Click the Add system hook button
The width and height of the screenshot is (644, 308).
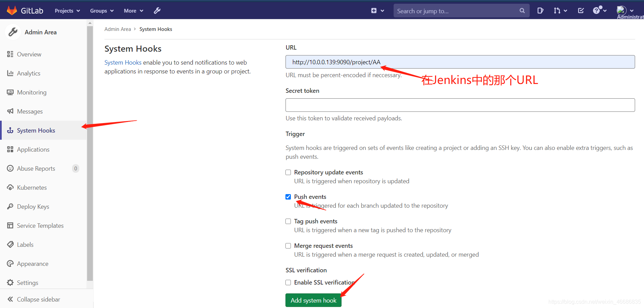(x=313, y=300)
